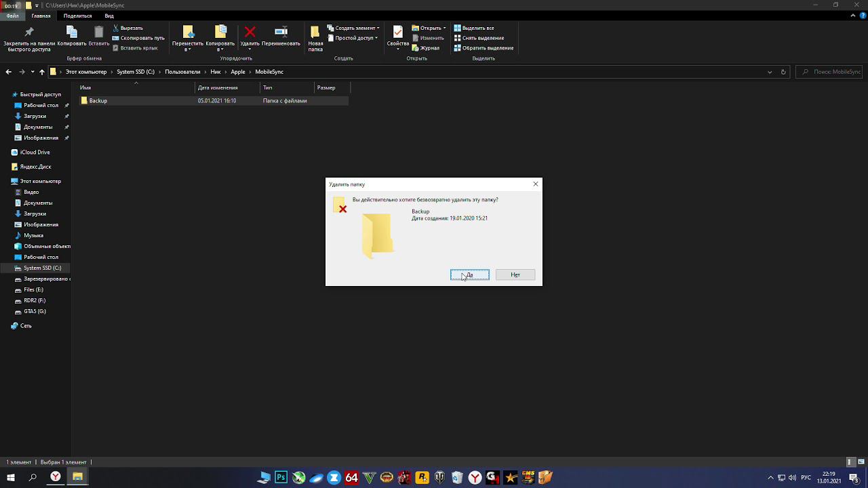Click Этот компьютер in the address breadcrumb

tap(86, 72)
